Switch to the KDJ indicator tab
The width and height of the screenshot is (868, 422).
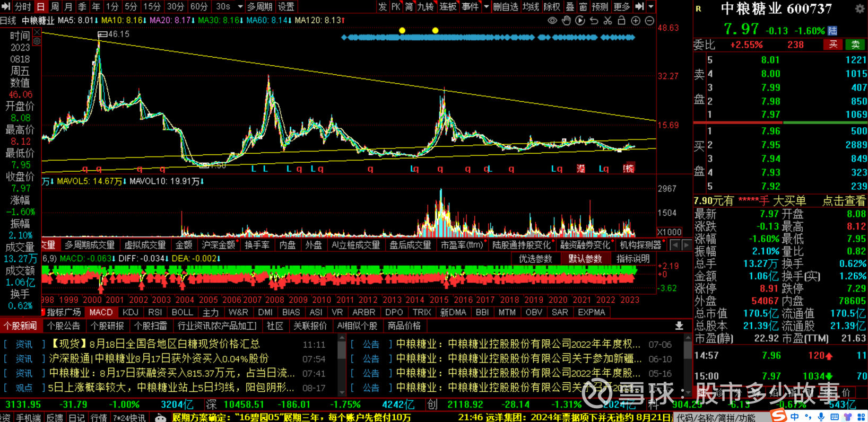pos(131,312)
